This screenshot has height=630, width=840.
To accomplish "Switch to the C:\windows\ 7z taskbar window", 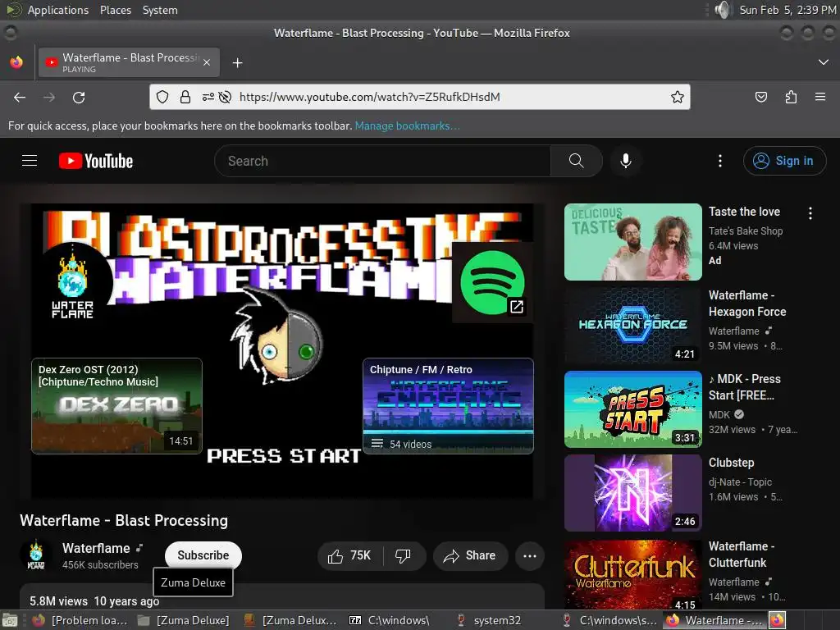I will (x=390, y=620).
